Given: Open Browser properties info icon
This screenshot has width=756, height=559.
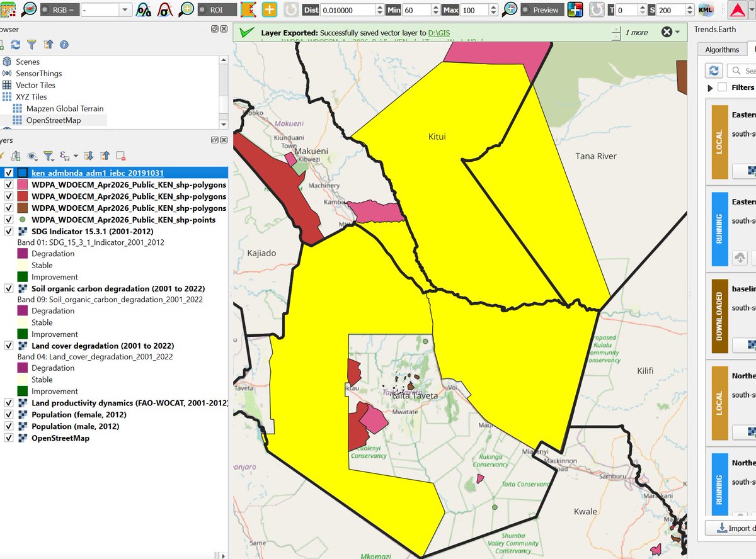Looking at the screenshot, I should point(64,45).
